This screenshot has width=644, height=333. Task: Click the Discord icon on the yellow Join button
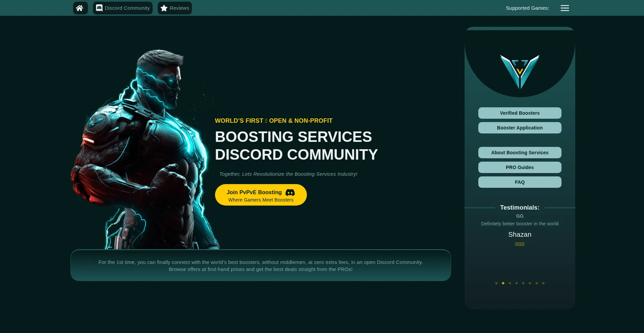[x=290, y=192]
